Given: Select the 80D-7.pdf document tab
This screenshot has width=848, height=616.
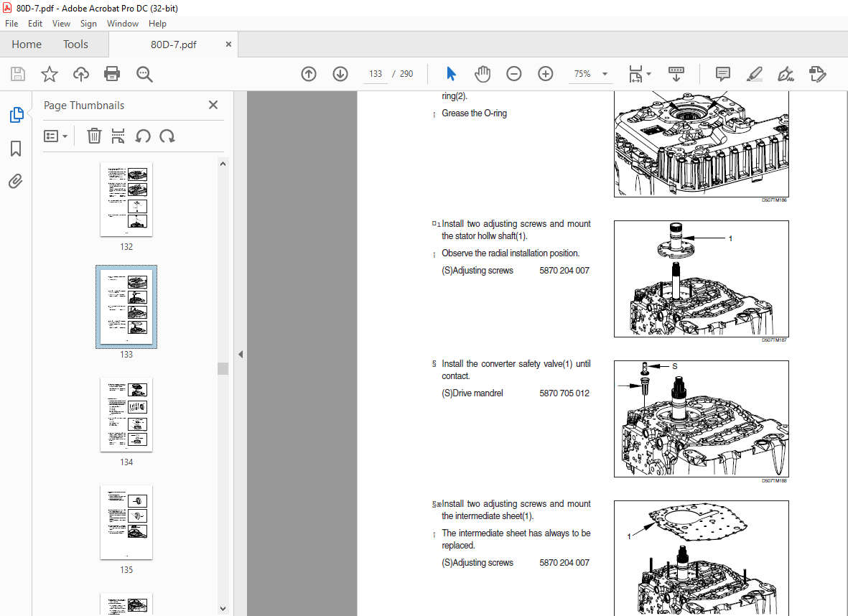Looking at the screenshot, I should click(173, 45).
